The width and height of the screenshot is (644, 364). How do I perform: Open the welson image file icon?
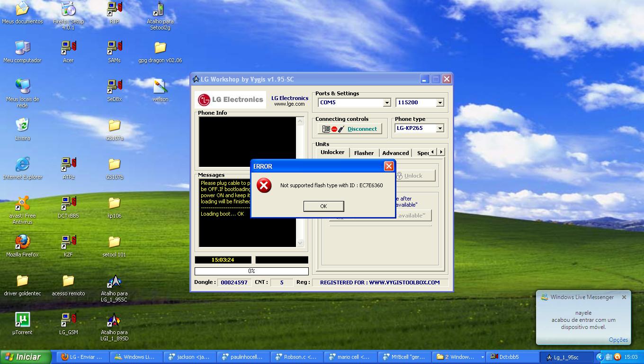[x=160, y=91]
